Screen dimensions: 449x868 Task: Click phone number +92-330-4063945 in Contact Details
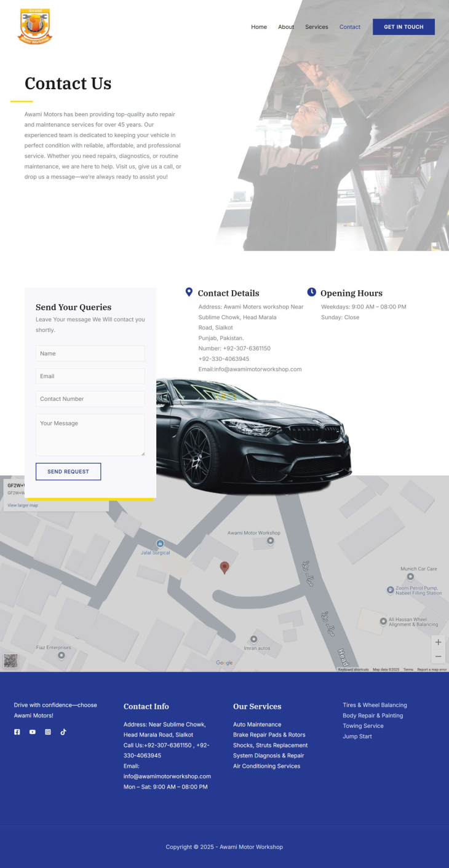pyautogui.click(x=224, y=359)
